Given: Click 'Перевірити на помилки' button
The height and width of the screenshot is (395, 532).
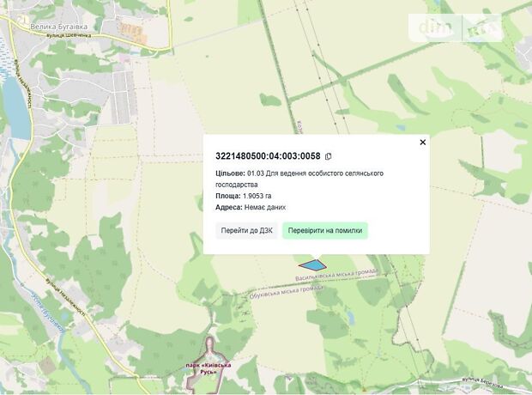Looking at the screenshot, I should click(x=325, y=231).
